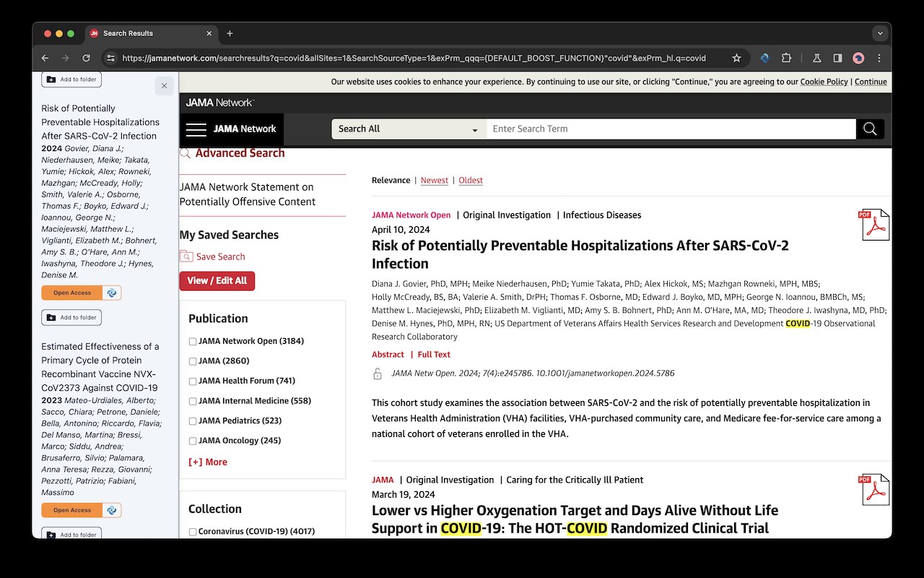The image size is (924, 578).
Task: Open a new browser tab
Action: point(230,33)
